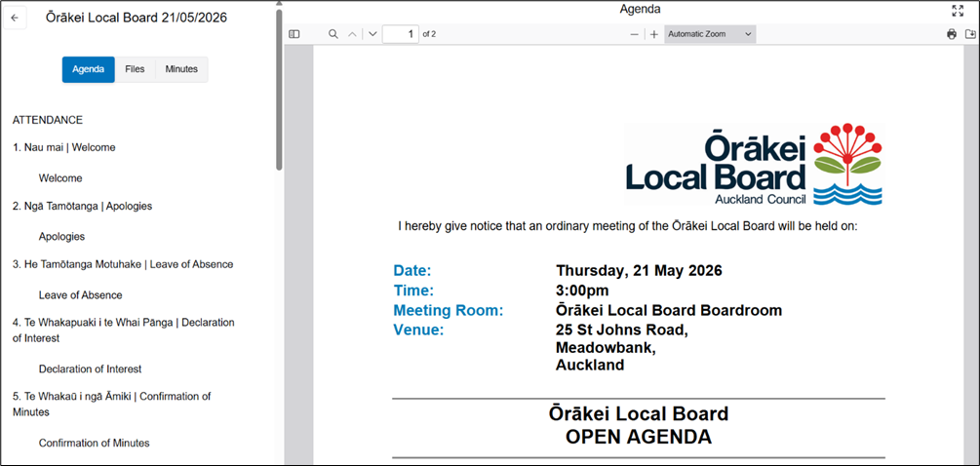Zoom out with the minus button
980x466 pixels.
pyautogui.click(x=635, y=34)
